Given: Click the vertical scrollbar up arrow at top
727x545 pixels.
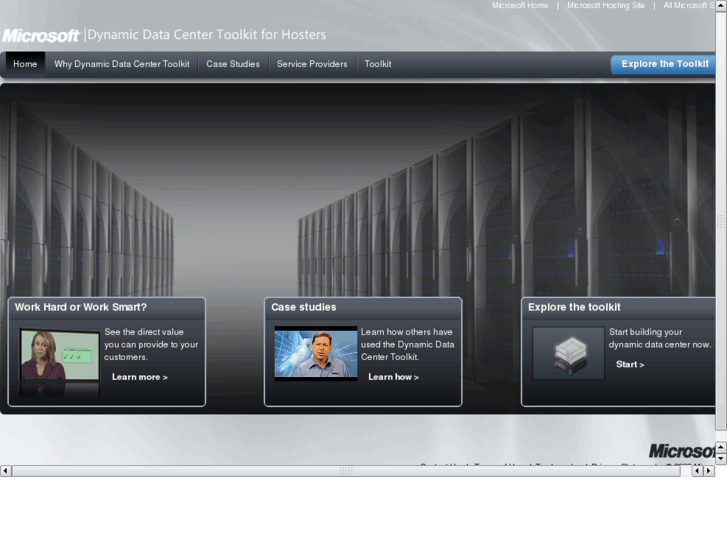Looking at the screenshot, I should [721, 5].
